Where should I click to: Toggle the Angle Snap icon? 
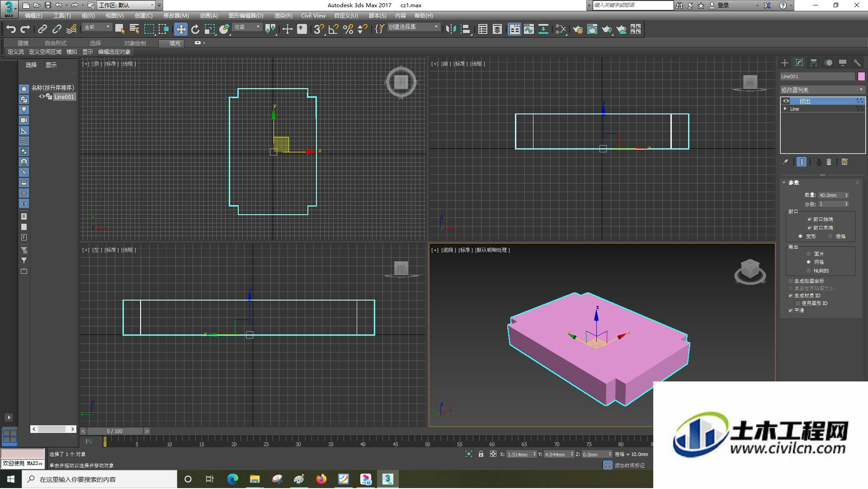333,29
